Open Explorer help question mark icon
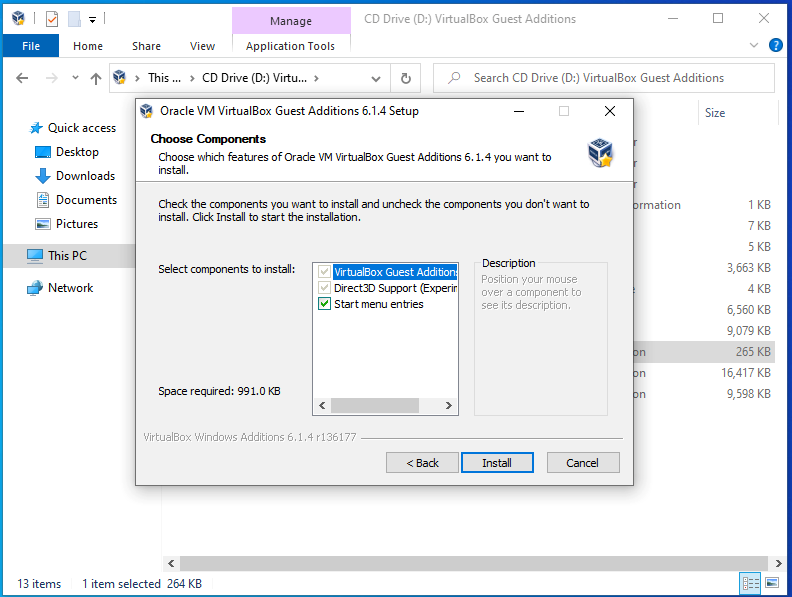Viewport: 792px width, 597px height. click(x=775, y=45)
